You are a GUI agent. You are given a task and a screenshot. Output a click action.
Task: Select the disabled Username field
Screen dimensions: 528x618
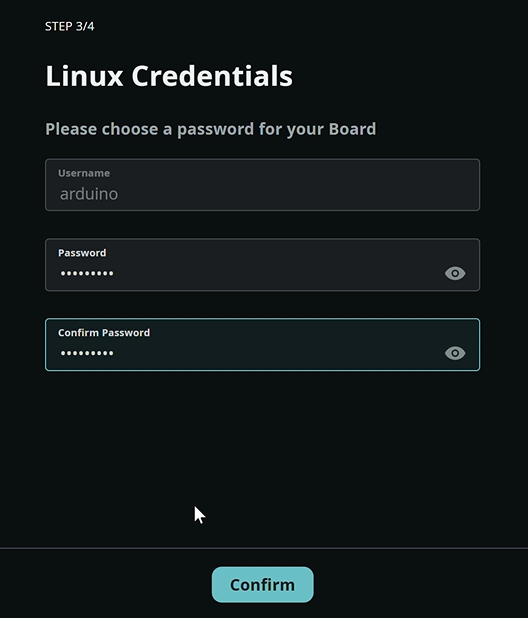tap(262, 185)
